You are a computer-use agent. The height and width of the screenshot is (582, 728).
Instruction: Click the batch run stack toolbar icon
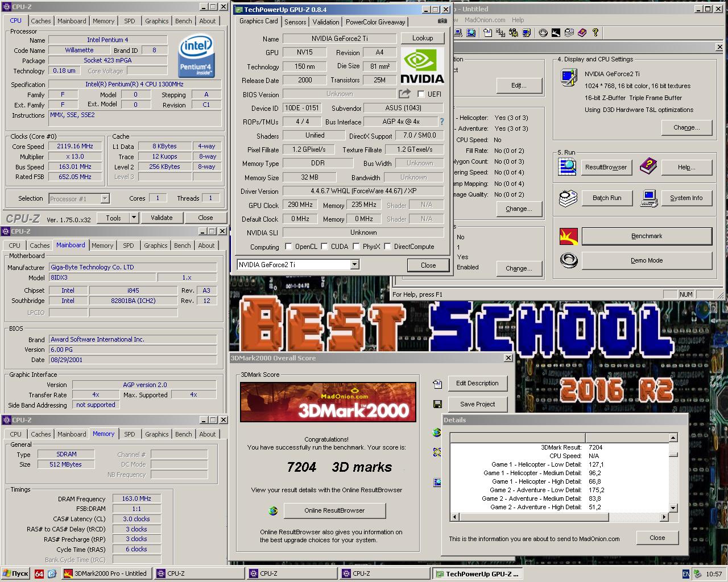coord(569,32)
